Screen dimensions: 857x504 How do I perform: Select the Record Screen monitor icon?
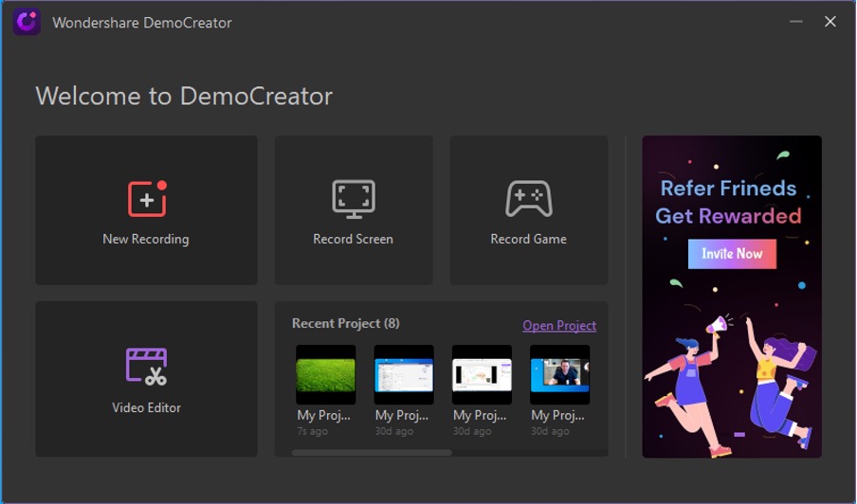[x=354, y=199]
